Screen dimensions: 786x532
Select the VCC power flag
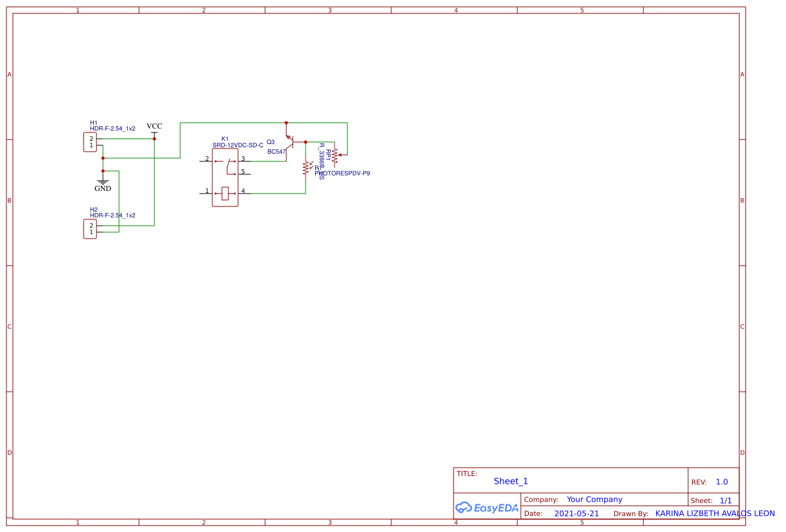click(154, 133)
